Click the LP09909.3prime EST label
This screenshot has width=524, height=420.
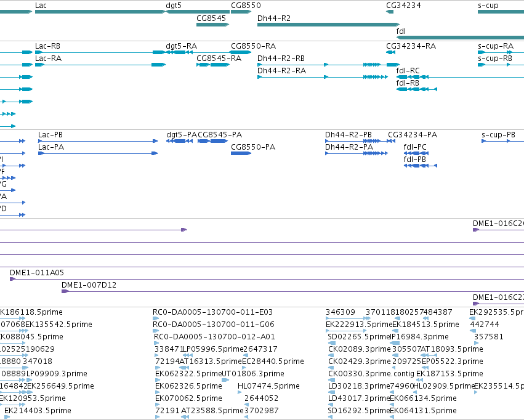[x=57, y=374]
